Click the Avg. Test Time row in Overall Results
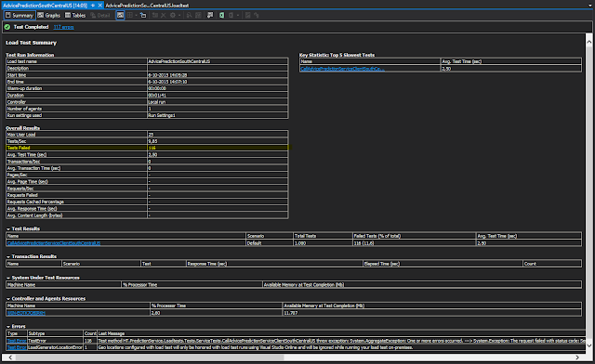 click(x=147, y=155)
